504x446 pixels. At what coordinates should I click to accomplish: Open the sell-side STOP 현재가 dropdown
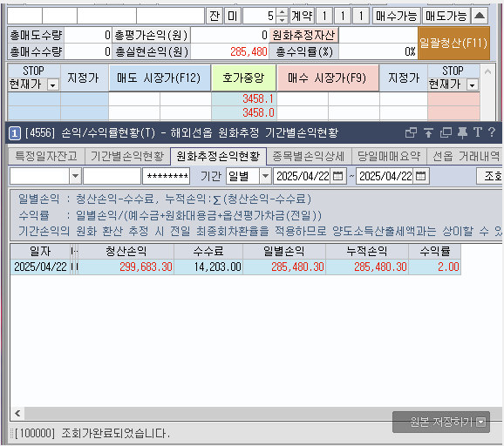click(x=52, y=85)
